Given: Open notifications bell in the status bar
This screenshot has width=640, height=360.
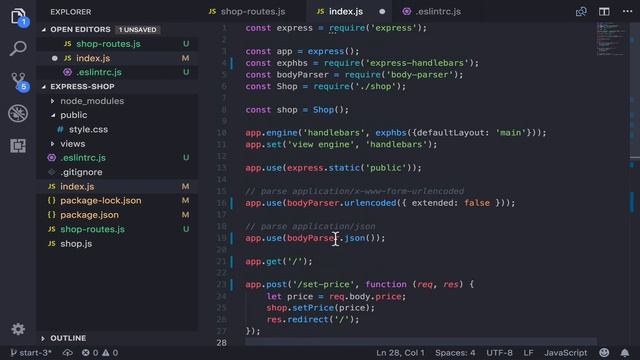Looking at the screenshot, I should [x=624, y=353].
